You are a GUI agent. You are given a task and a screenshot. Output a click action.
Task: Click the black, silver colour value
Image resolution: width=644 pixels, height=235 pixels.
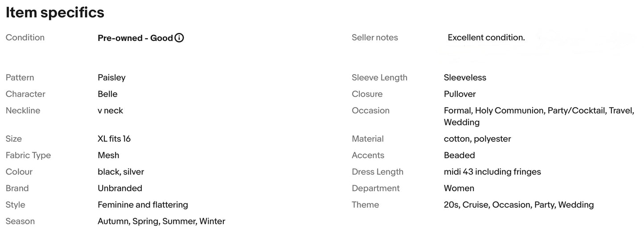tap(121, 172)
